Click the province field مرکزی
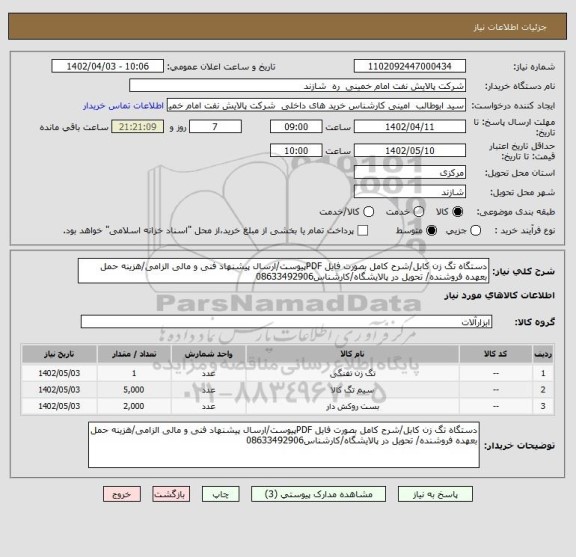Image resolution: width=576 pixels, height=557 pixels. click(410, 173)
